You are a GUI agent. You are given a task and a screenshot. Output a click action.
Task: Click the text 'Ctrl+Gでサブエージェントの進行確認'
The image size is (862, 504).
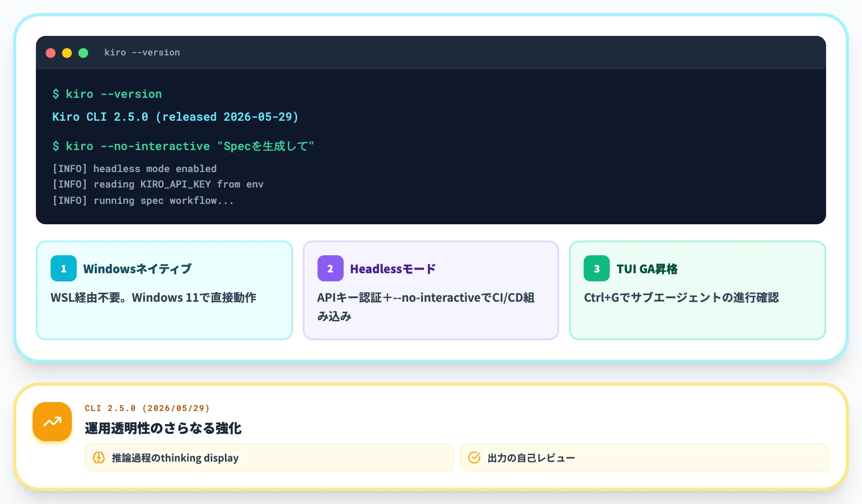(681, 298)
